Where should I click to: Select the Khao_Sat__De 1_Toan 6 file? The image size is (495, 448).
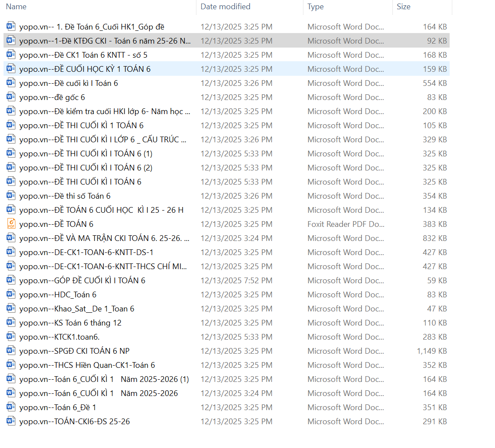coord(77,309)
